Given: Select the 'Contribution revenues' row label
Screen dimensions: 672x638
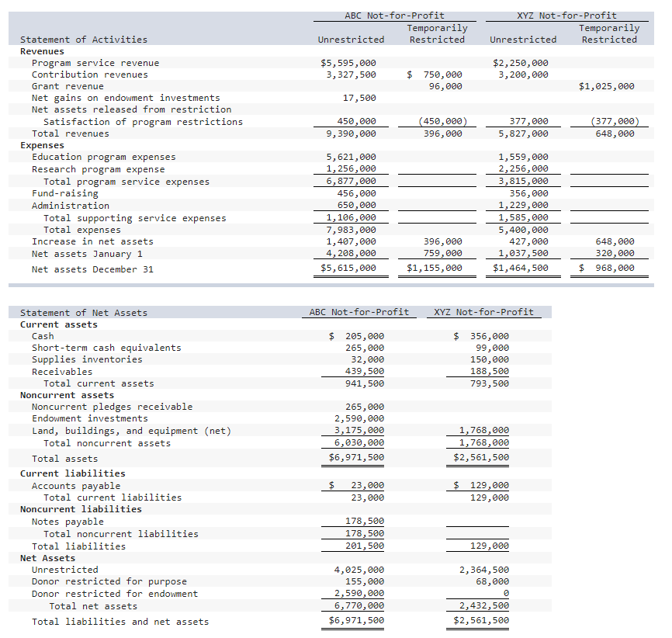Looking at the screenshot, I should [x=89, y=75].
